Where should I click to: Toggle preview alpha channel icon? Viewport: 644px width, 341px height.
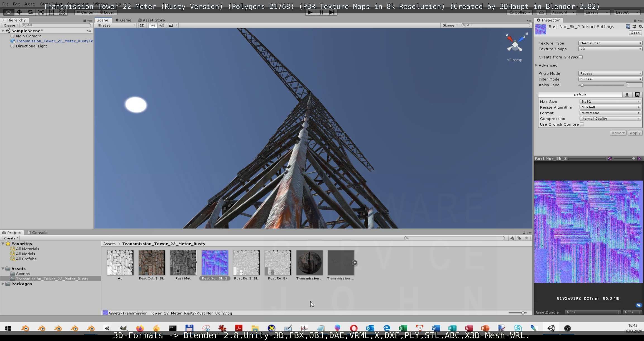tap(610, 159)
